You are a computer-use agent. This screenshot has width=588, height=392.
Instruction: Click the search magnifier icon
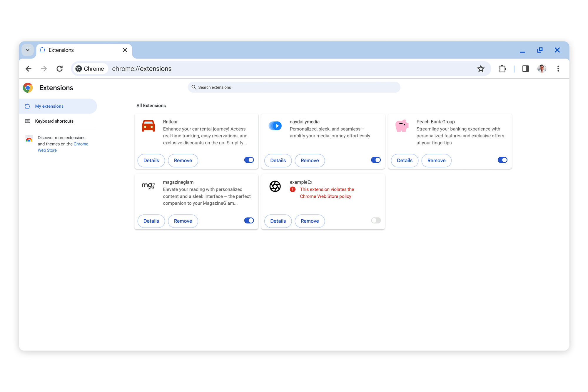(x=194, y=87)
